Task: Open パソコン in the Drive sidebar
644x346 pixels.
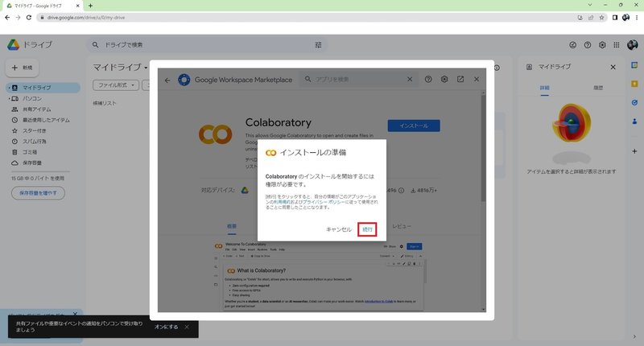Action: click(x=32, y=98)
